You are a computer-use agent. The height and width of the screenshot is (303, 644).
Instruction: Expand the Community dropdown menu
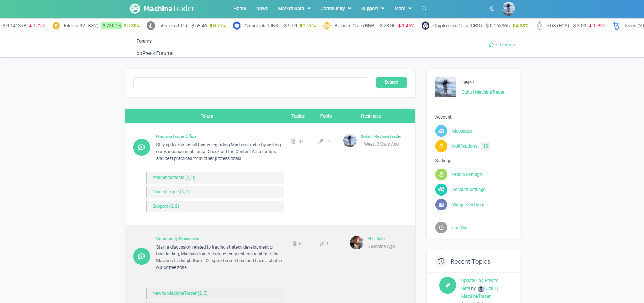point(336,9)
